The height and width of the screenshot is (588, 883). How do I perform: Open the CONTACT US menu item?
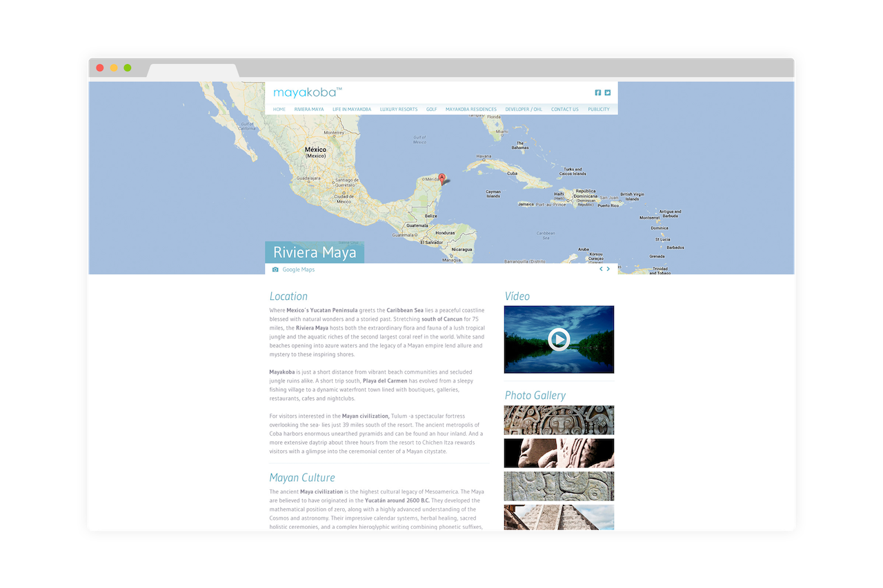point(565,109)
